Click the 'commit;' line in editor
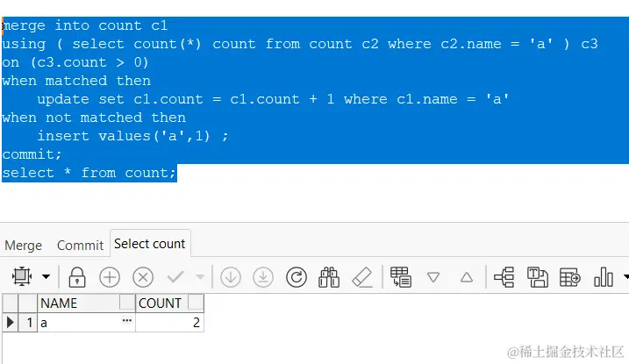 click(x=32, y=154)
